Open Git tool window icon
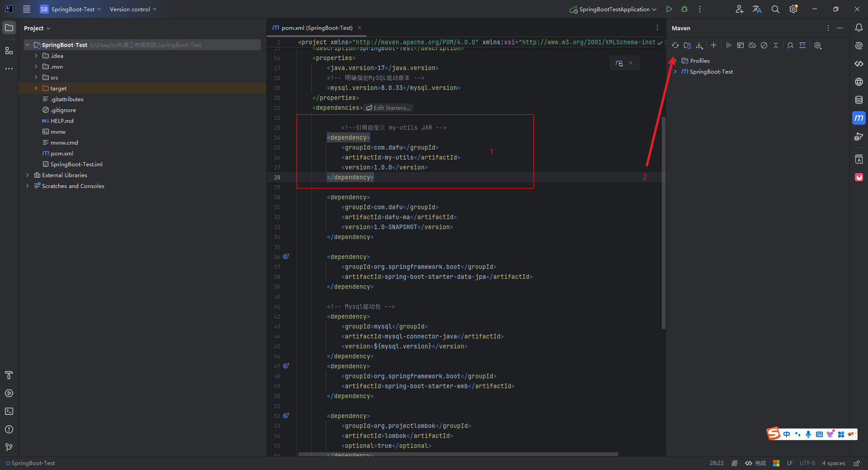Viewport: 868px width, 470px height. (x=9, y=447)
